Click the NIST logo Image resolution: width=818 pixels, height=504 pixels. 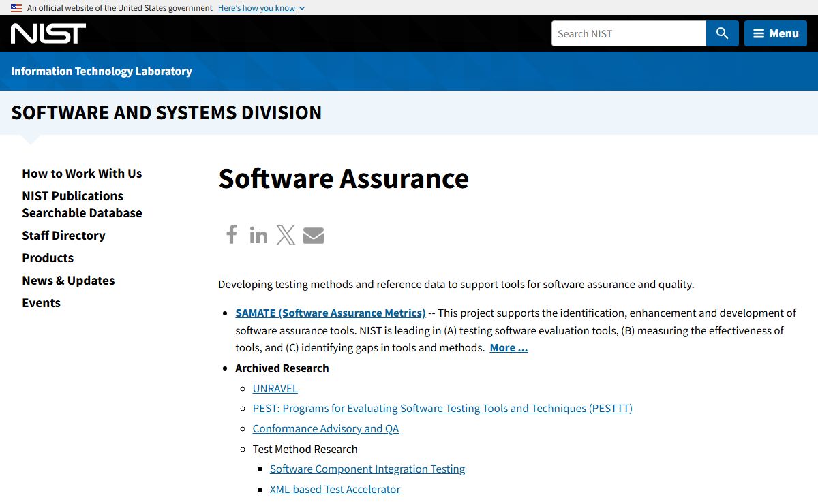click(48, 33)
